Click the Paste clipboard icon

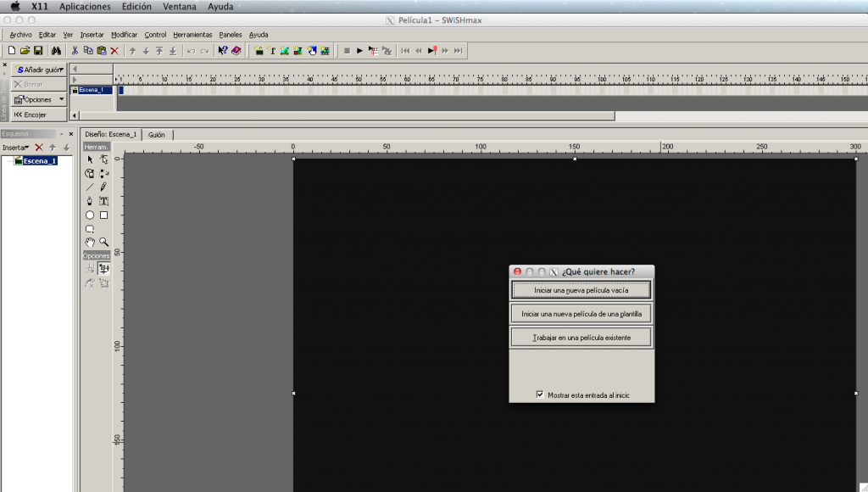tap(102, 50)
